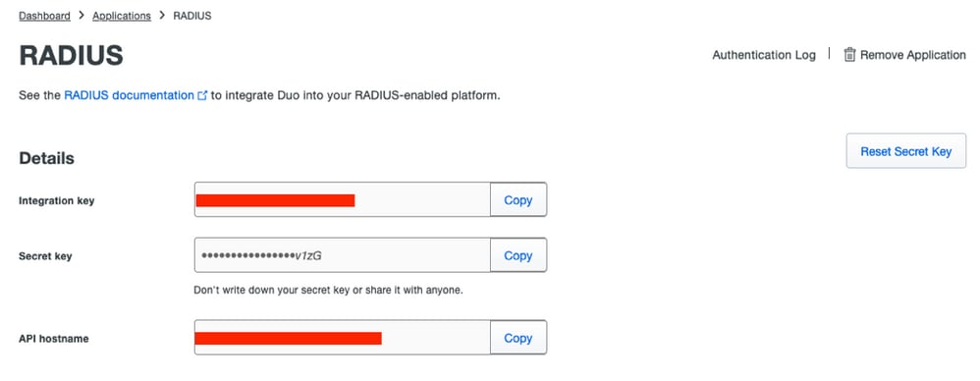This screenshot has width=980, height=381.
Task: Click the secret key warning text
Action: [x=329, y=291]
